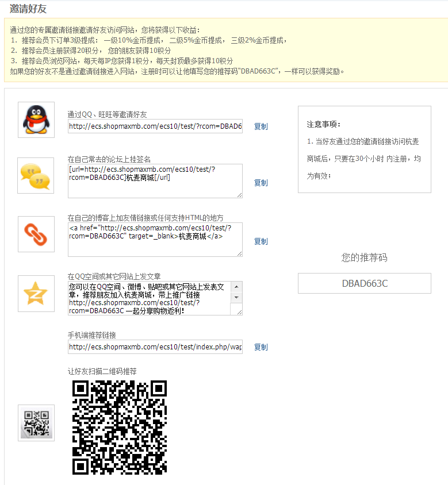Viewport: 448px width, 485px height.
Task: Click the register 20 points rule line
Action: (91, 51)
